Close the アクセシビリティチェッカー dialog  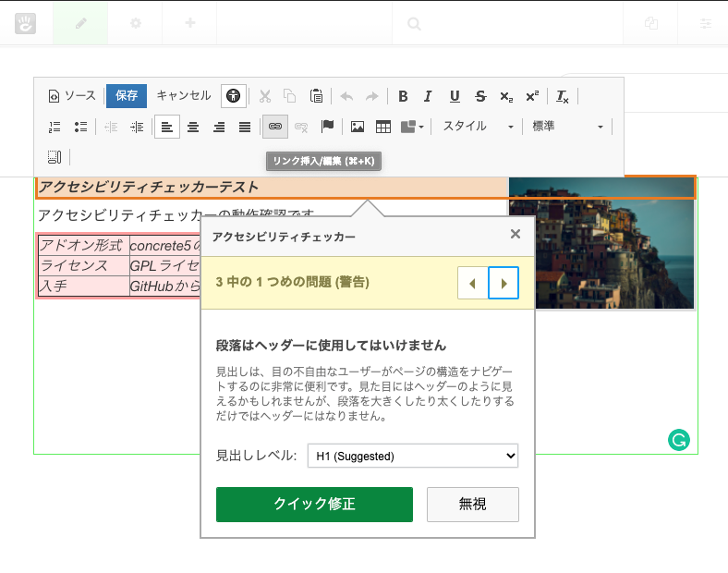[x=516, y=235]
